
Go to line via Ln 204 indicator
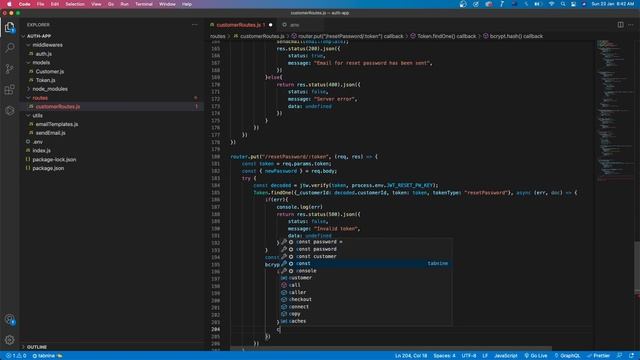click(411, 356)
